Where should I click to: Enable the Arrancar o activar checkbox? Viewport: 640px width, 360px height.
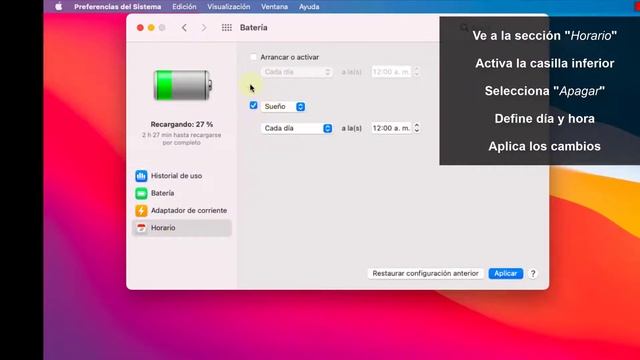click(253, 57)
